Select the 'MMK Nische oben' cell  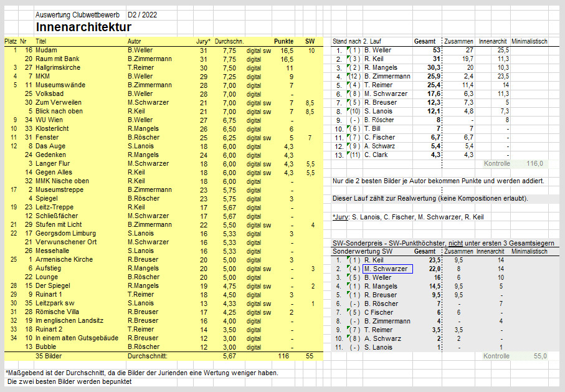coord(62,181)
